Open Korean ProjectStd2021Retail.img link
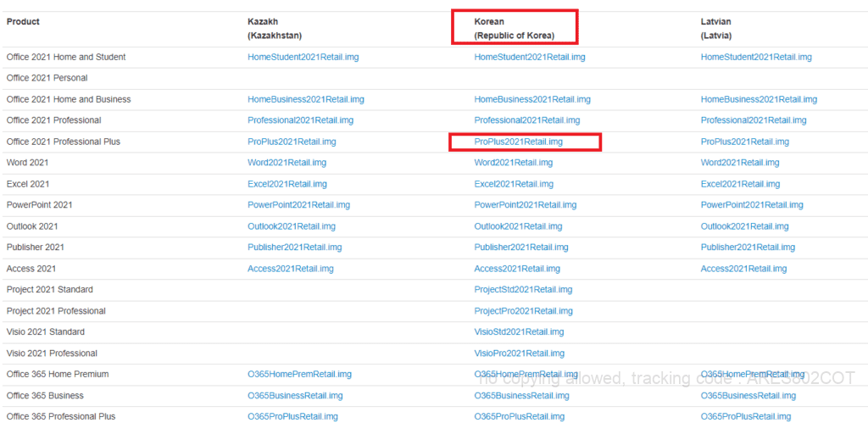 click(x=523, y=290)
